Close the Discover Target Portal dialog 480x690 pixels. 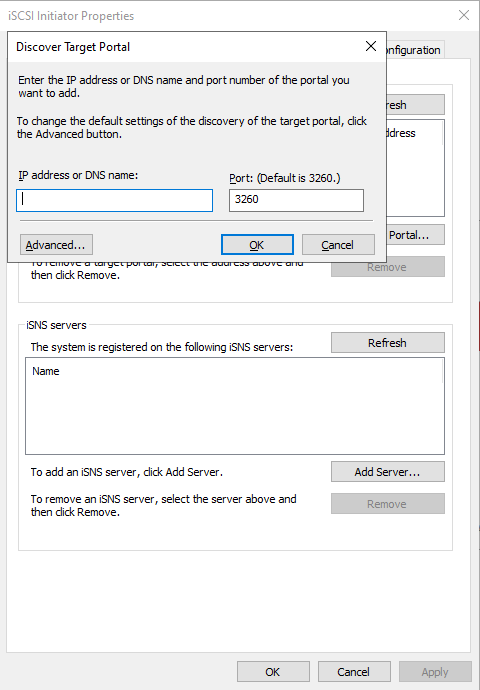pos(371,46)
